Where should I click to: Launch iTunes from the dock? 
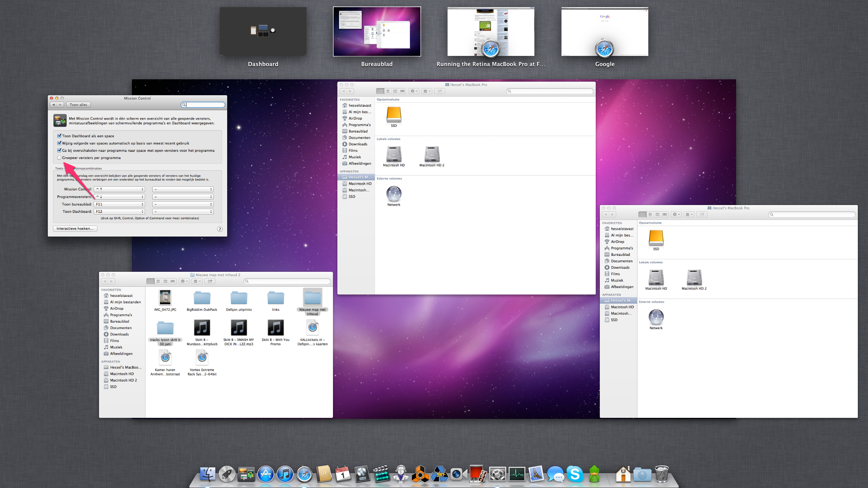(x=285, y=474)
